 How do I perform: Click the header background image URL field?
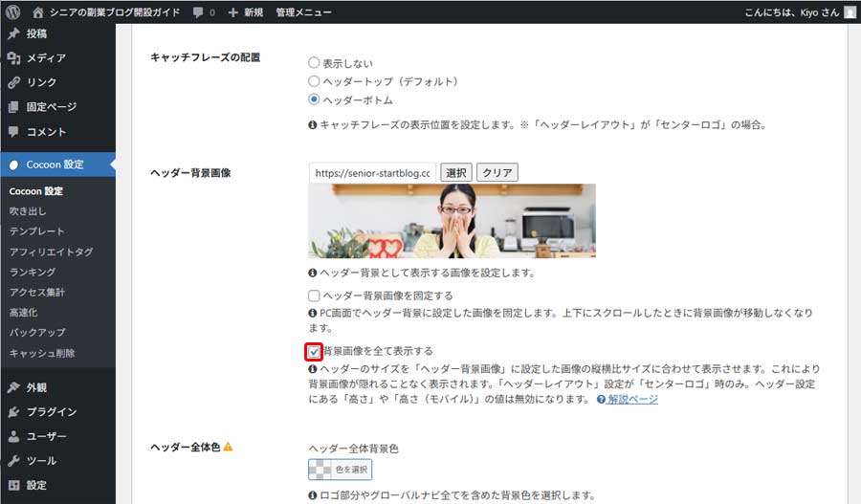(372, 173)
